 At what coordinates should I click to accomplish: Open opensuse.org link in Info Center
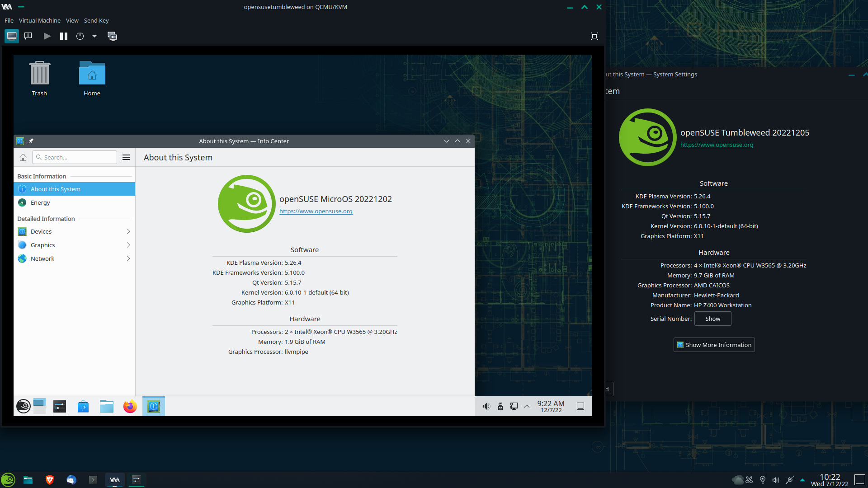[316, 211]
